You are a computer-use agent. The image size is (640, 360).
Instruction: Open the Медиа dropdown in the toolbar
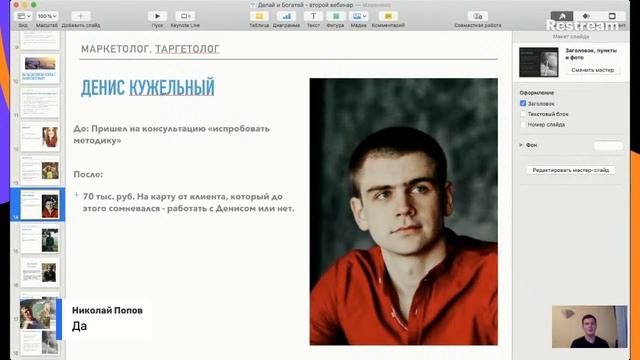[x=358, y=16]
